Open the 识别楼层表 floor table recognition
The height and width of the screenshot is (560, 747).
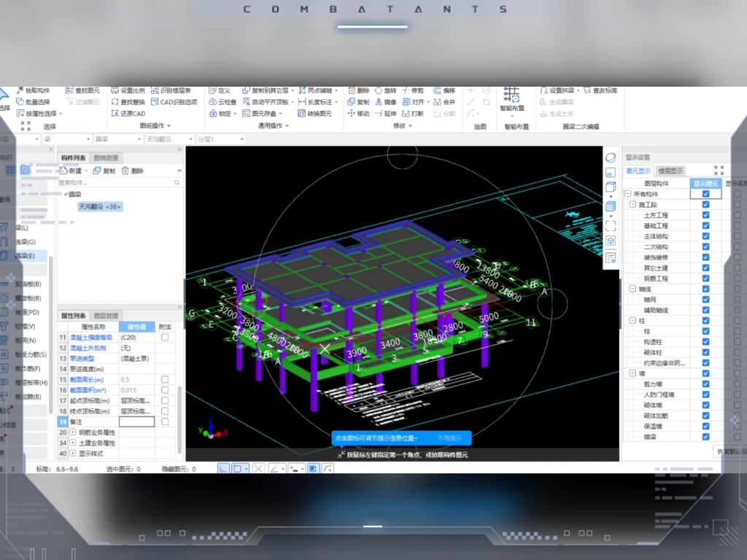coord(171,90)
